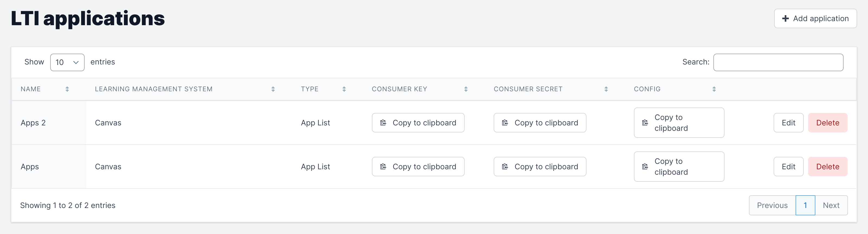The width and height of the screenshot is (868, 234).
Task: Edit the Apps application
Action: [x=789, y=166]
